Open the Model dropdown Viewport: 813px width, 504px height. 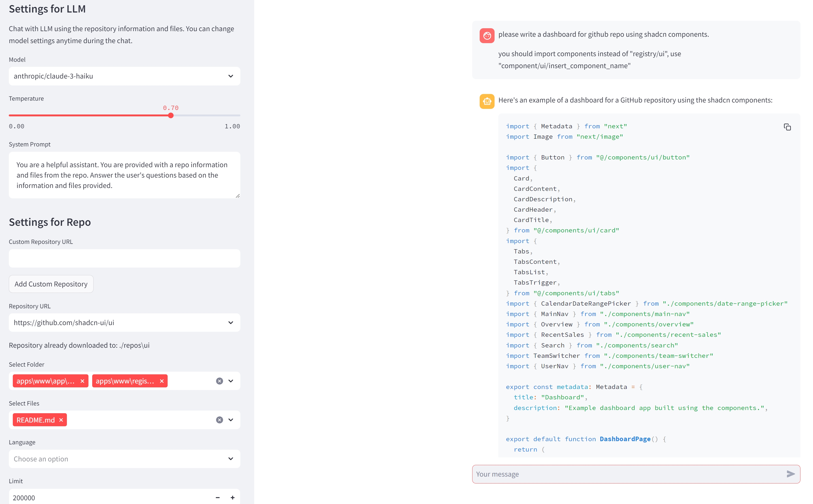[x=124, y=76]
